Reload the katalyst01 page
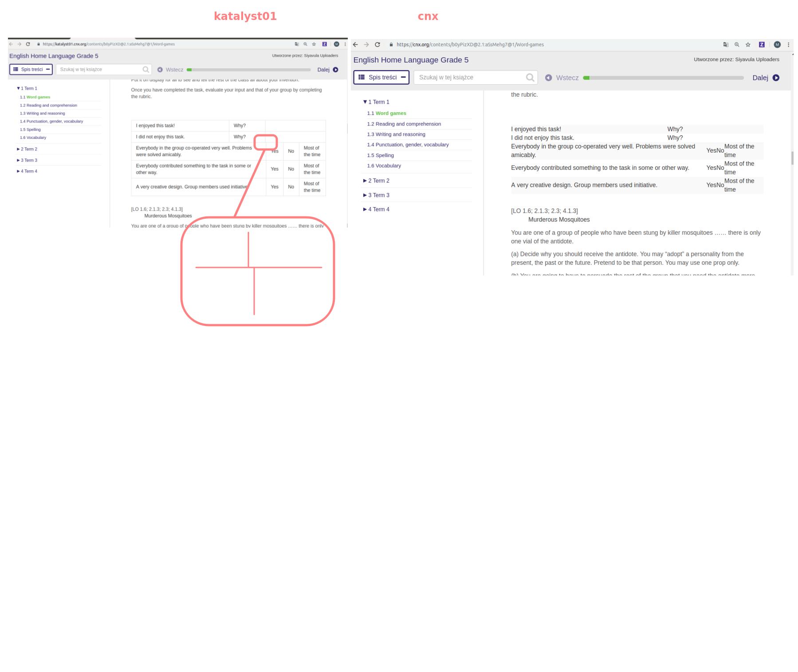The width and height of the screenshot is (798, 672). coord(28,44)
